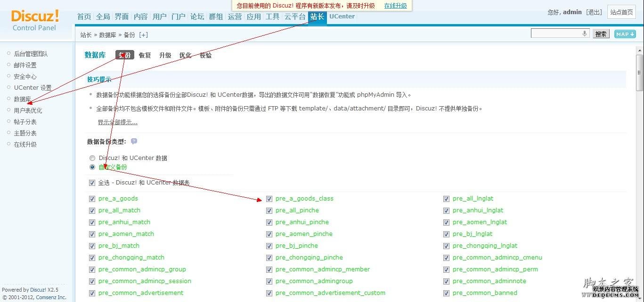Viewport: 644px width, 302px height.
Task: Open the 工具 top menu
Action: [273, 17]
